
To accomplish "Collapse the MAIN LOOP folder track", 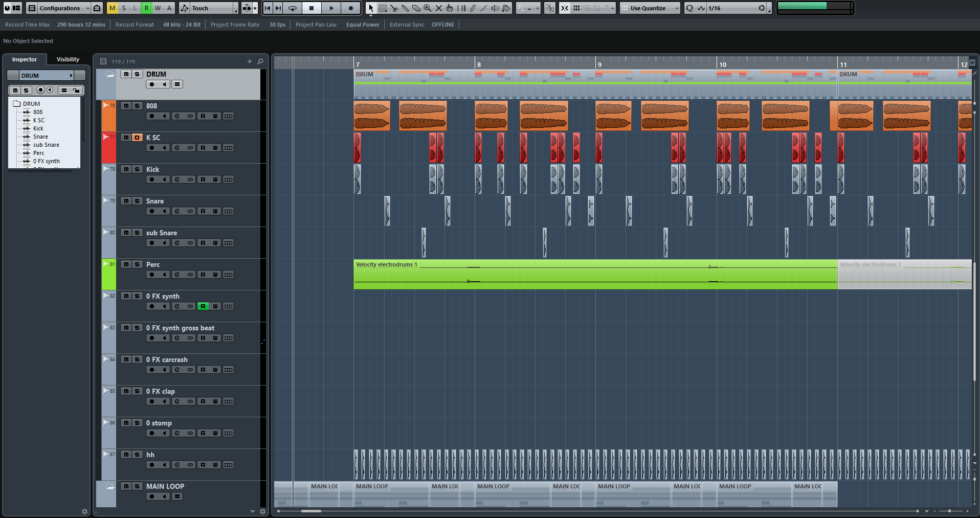I will [x=110, y=486].
